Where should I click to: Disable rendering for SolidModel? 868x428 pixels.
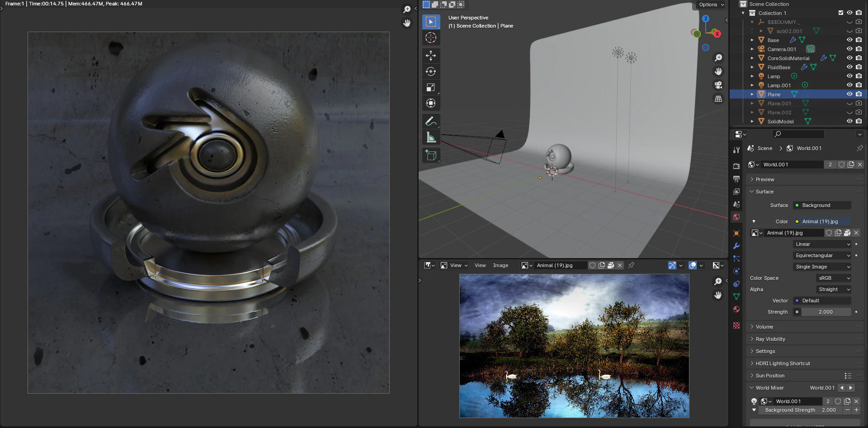859,121
